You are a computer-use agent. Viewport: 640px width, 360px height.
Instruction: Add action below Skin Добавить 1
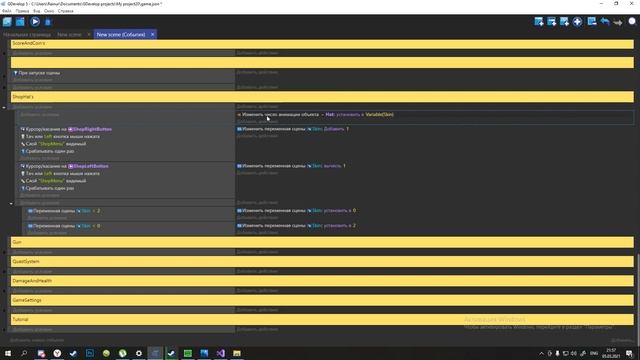257,136
